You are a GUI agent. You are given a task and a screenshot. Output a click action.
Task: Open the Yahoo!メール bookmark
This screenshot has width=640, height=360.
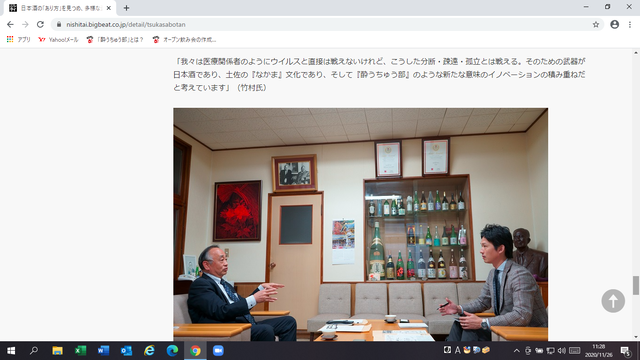tap(58, 40)
